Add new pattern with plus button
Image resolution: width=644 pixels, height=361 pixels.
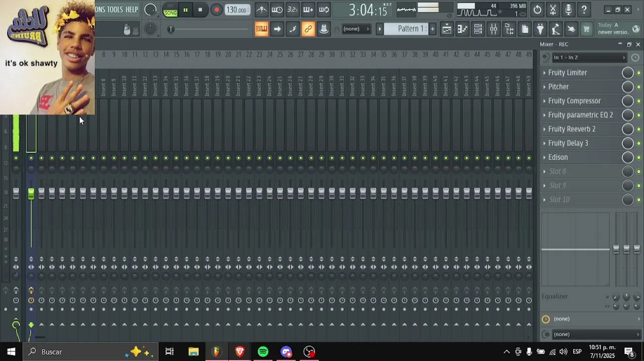point(432,29)
